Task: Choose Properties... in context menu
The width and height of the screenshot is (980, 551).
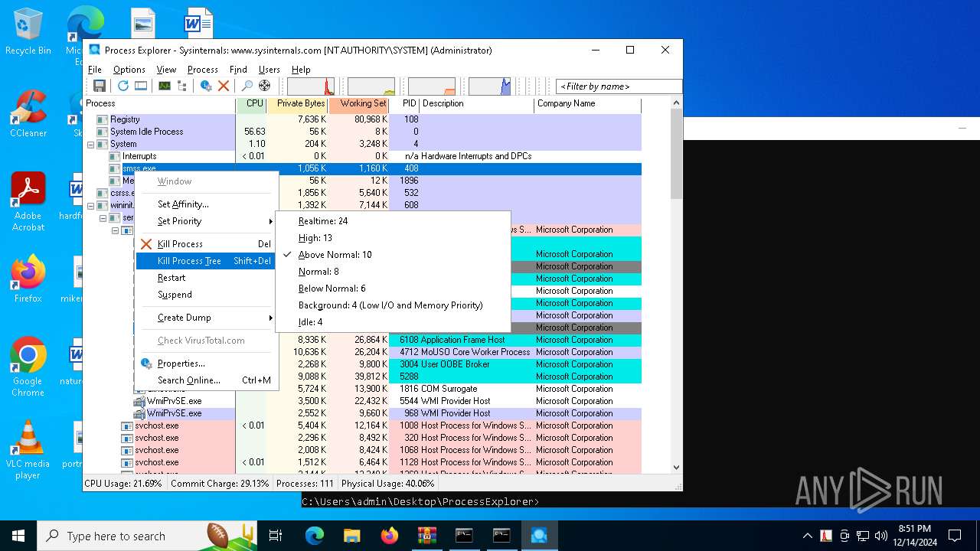Action: click(x=206, y=364)
